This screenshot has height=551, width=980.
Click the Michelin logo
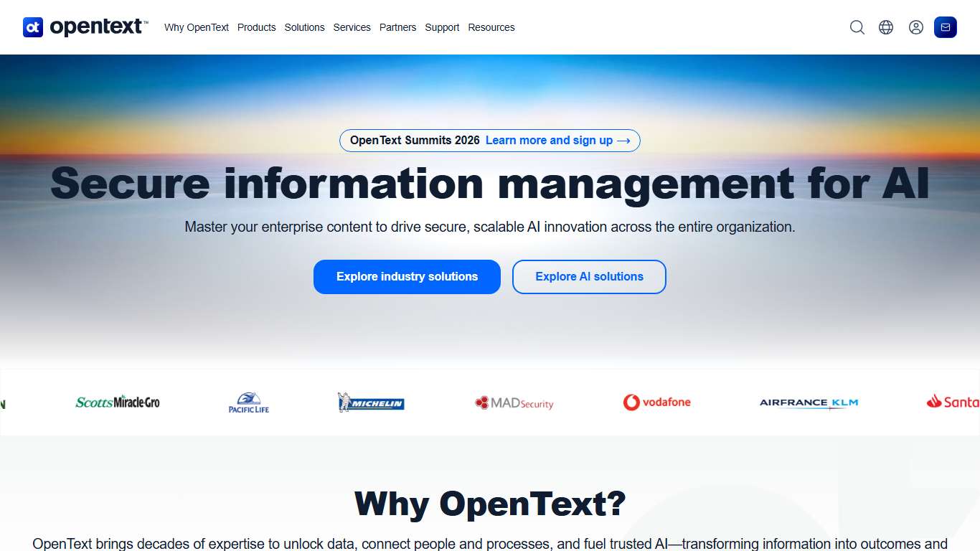click(370, 402)
